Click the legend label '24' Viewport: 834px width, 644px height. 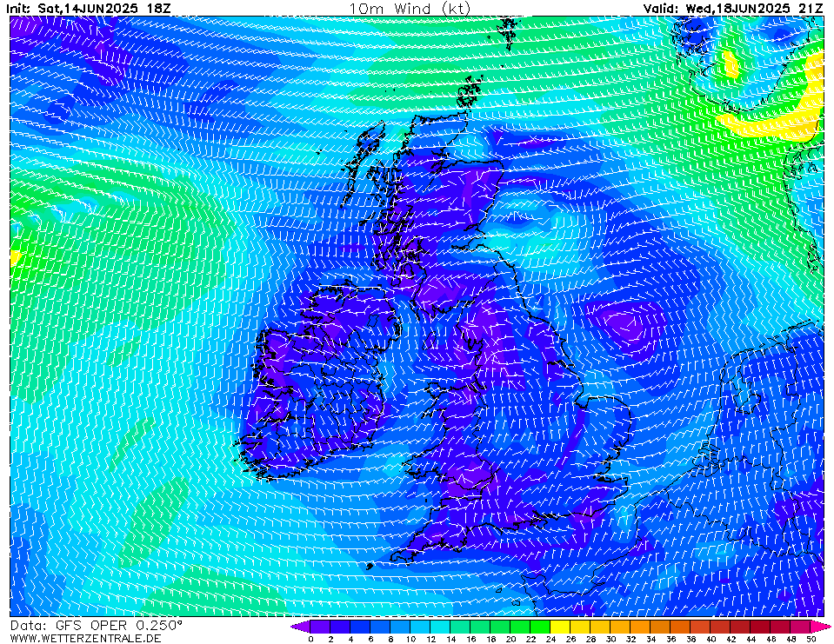pyautogui.click(x=551, y=639)
